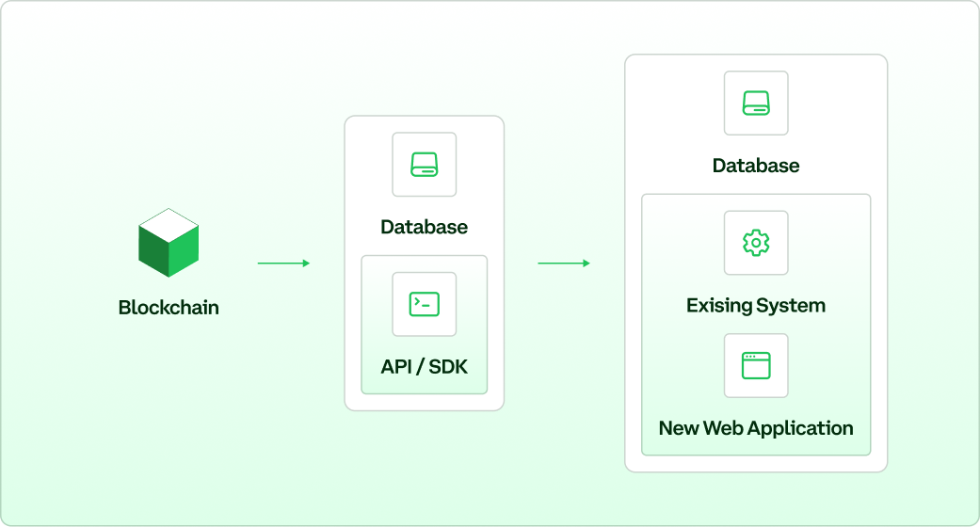The image size is (980, 527).
Task: Select the white top face of the cube
Action: pyautogui.click(x=169, y=225)
